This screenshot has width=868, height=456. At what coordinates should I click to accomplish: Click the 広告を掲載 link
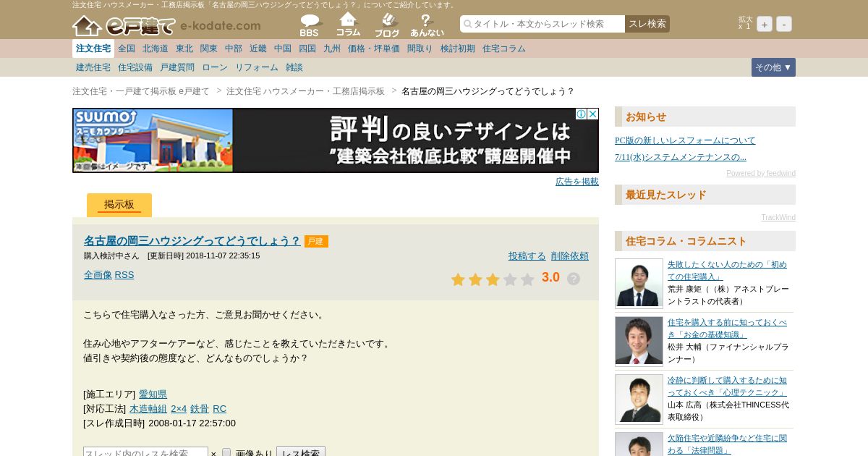[x=577, y=182]
